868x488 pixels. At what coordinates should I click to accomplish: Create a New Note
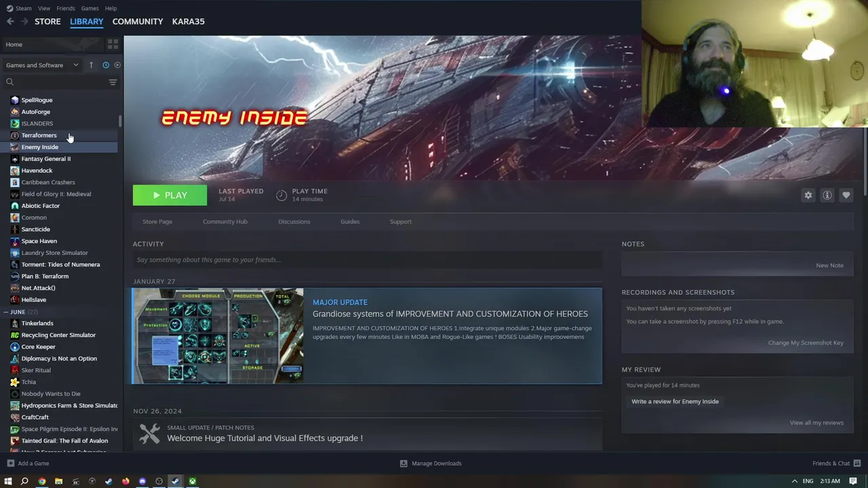click(829, 265)
